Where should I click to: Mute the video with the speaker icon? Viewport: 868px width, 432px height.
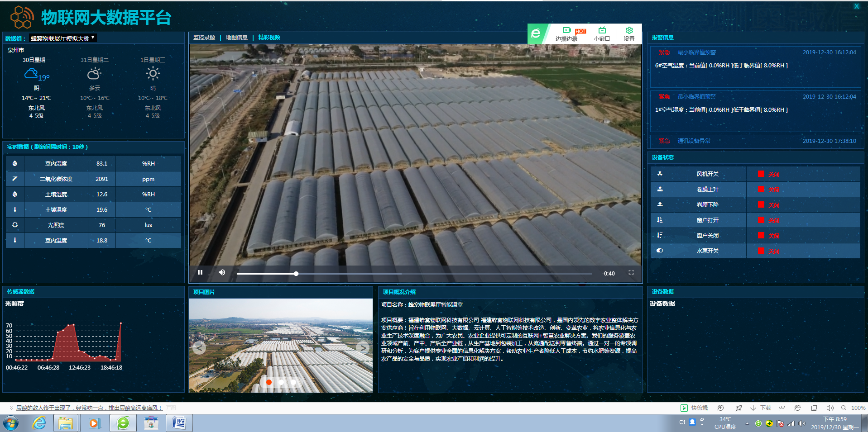coord(222,272)
